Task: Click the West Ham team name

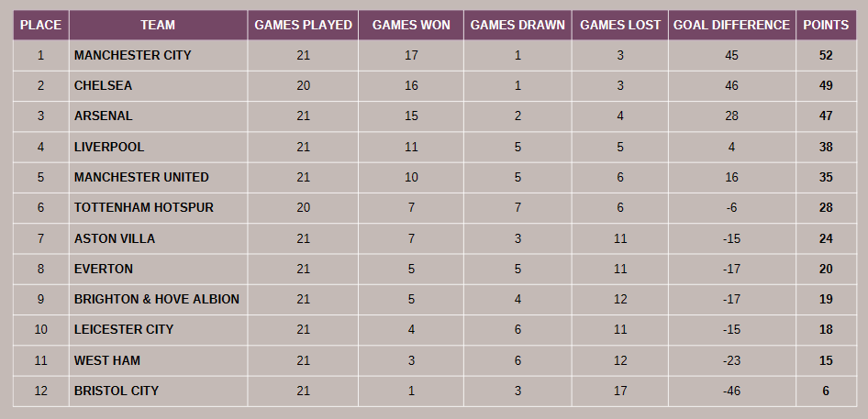Action: 107,360
